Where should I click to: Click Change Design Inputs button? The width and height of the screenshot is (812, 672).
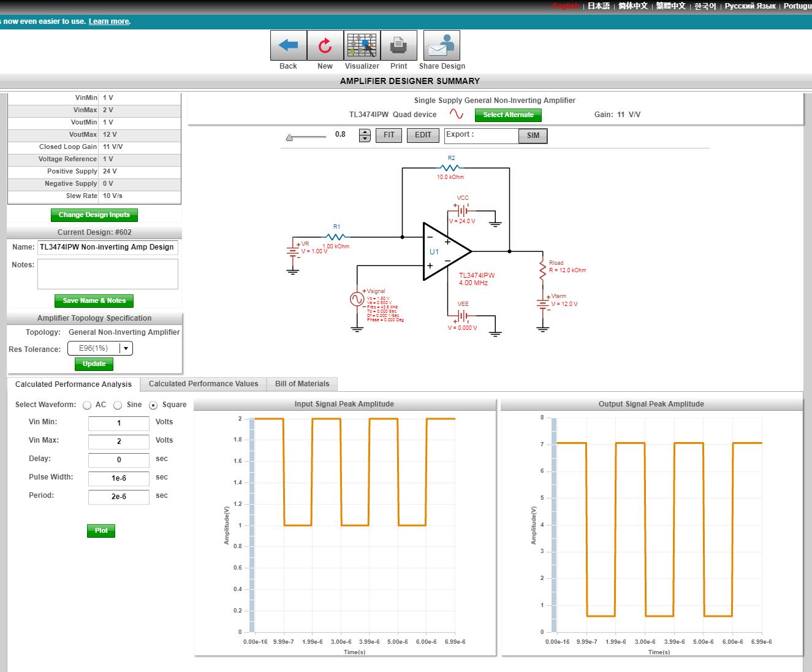point(94,215)
